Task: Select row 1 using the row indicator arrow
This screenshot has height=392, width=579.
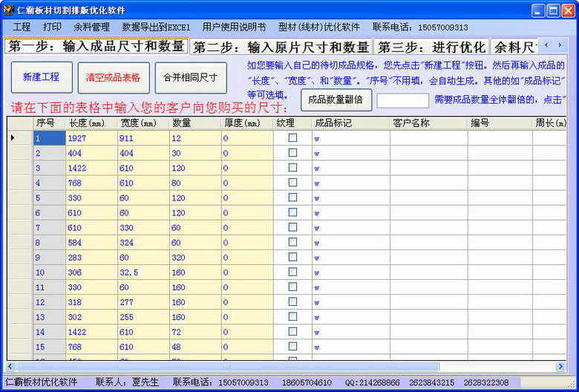Action: pyautogui.click(x=13, y=138)
